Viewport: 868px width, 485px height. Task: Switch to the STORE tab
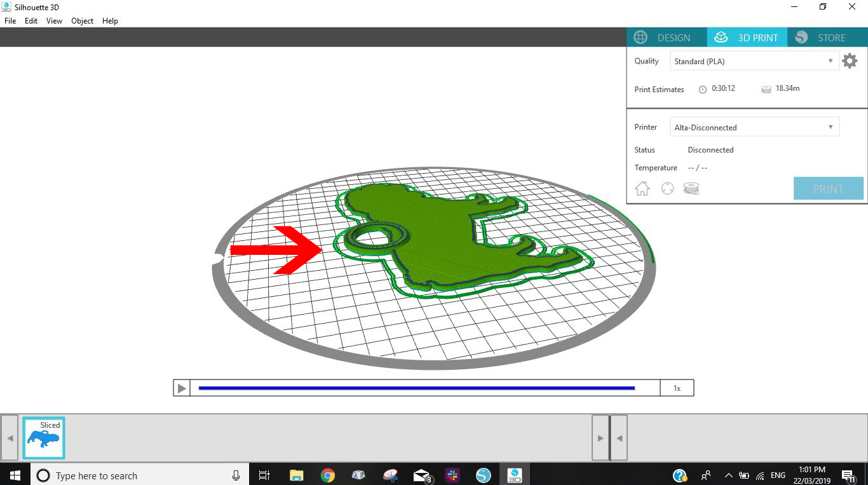[827, 38]
